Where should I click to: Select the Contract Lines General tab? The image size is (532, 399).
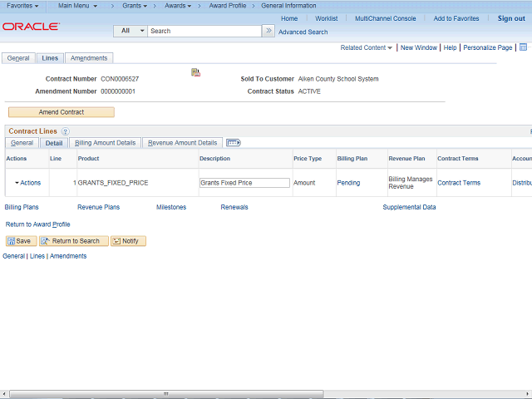22,143
